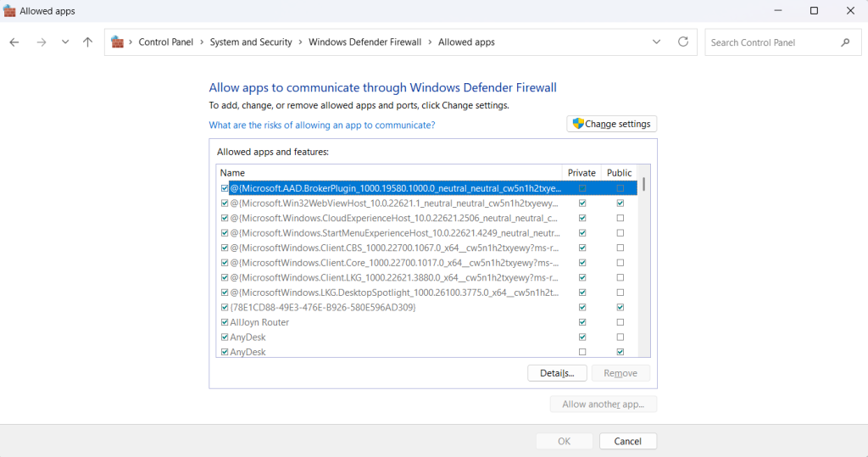Toggle CloudExperienceHost Public checkbox
This screenshot has width=868, height=457.
620,218
